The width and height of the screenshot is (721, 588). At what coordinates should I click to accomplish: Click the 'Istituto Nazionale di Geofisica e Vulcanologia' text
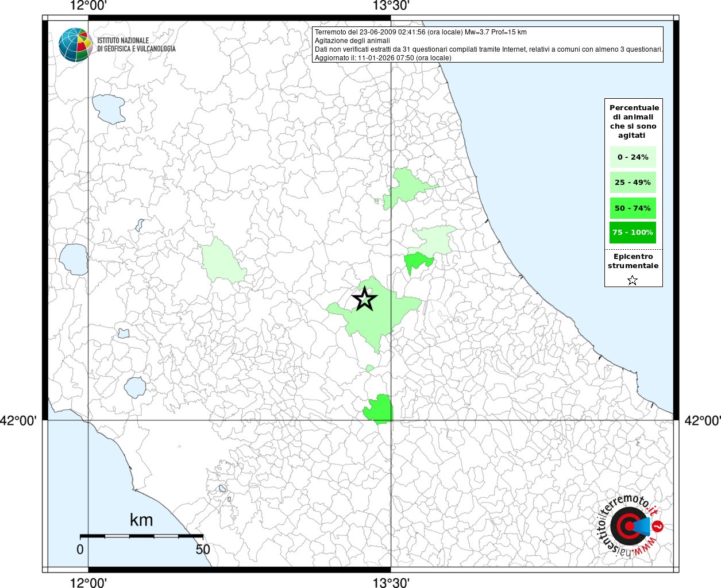coord(136,45)
